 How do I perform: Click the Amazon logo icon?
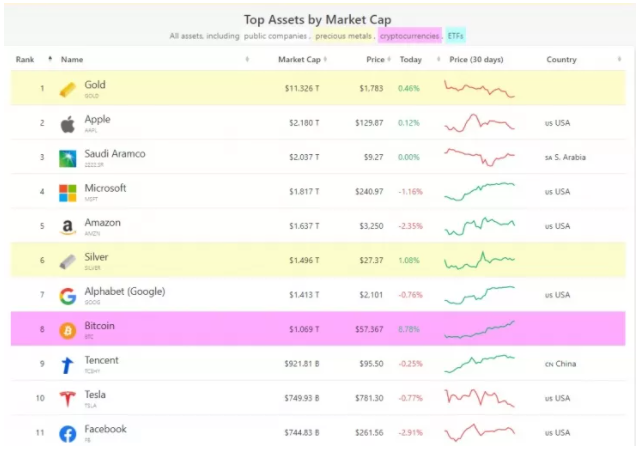[68, 227]
